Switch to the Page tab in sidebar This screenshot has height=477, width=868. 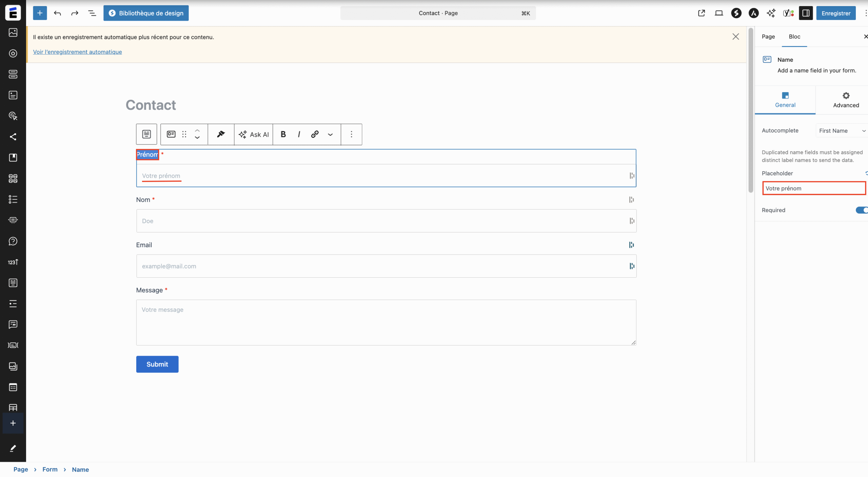[x=768, y=37]
